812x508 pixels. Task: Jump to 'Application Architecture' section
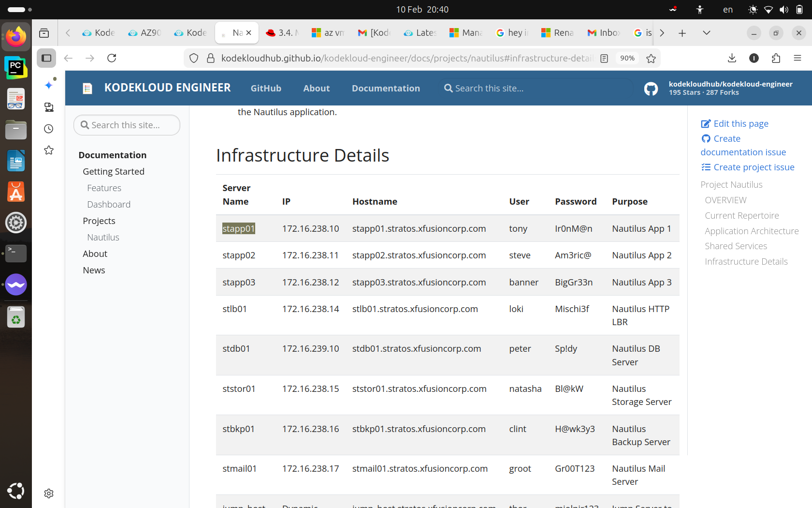pos(752,231)
